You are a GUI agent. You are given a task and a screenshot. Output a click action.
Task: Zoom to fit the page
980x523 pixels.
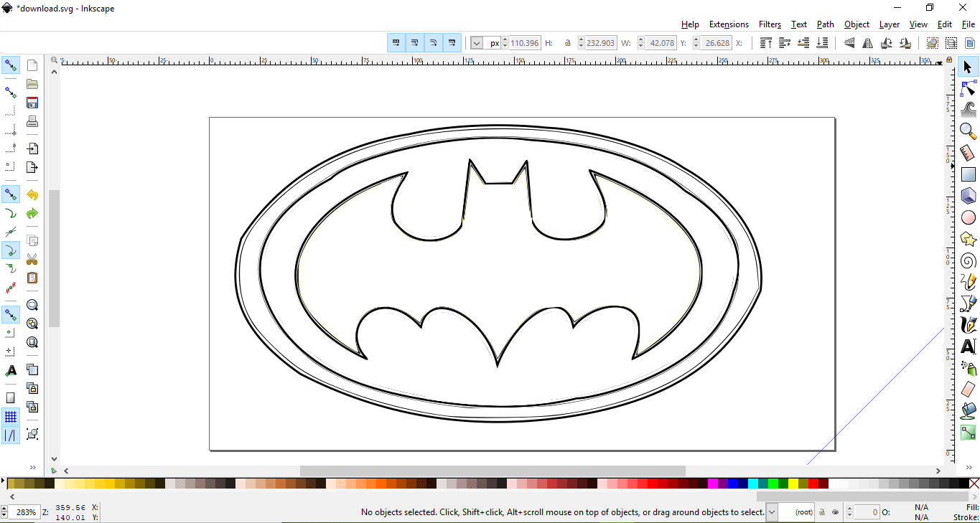(32, 342)
